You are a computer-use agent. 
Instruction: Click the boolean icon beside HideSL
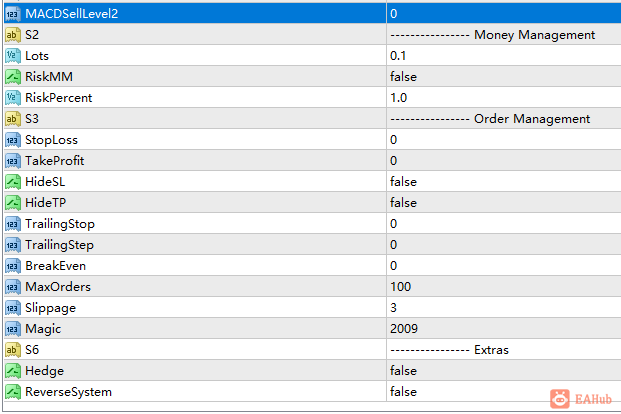pyautogui.click(x=13, y=182)
